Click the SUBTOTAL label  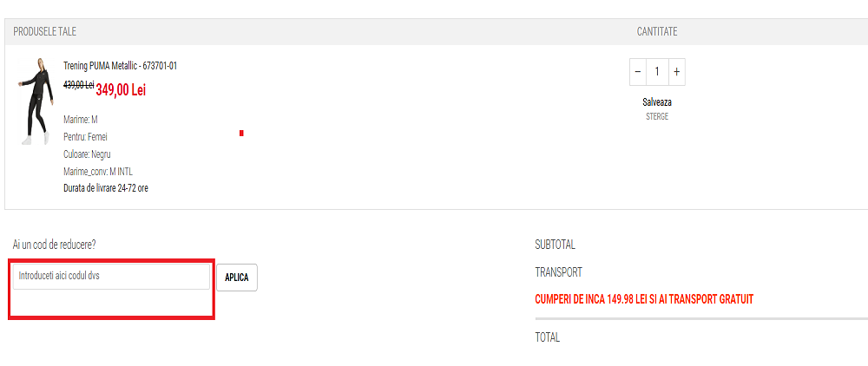[556, 245]
